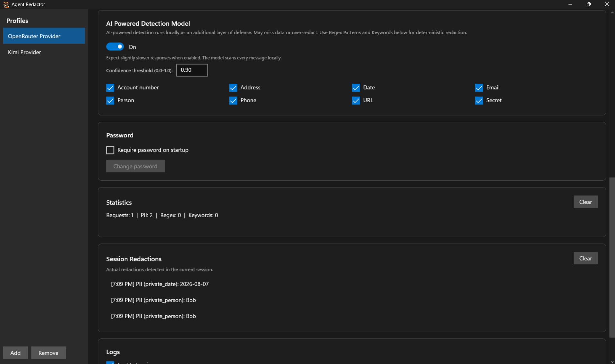This screenshot has height=364, width=615.
Task: Click the Change password button
Action: pos(135,166)
